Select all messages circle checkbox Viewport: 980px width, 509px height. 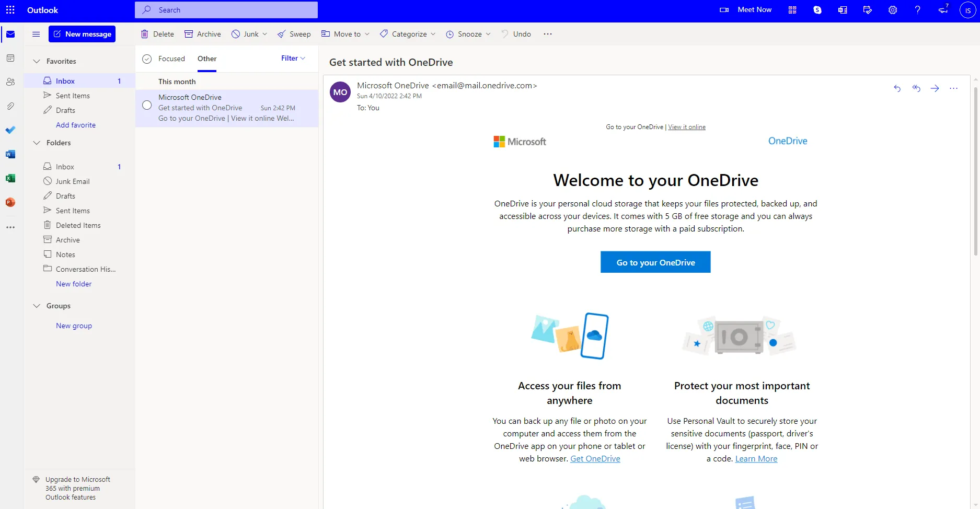pyautogui.click(x=147, y=59)
